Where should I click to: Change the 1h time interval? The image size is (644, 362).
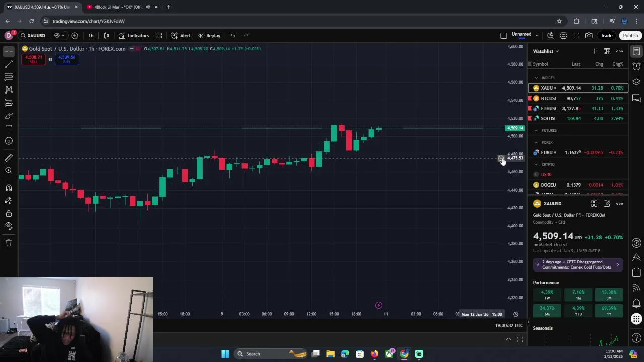tap(91, 36)
